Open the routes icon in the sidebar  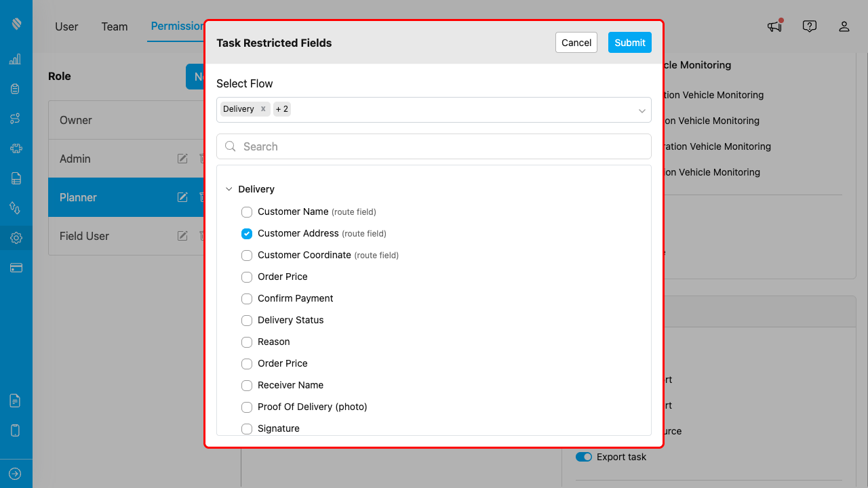[x=15, y=118]
